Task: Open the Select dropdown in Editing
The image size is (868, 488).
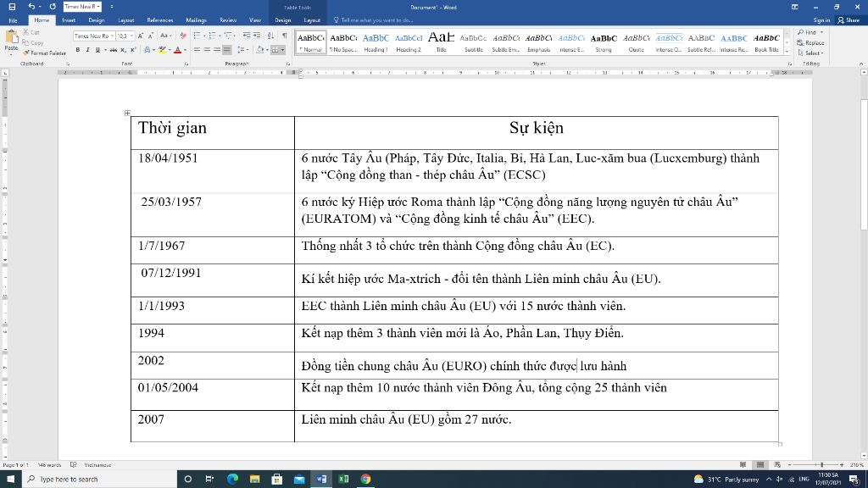Action: [810, 53]
